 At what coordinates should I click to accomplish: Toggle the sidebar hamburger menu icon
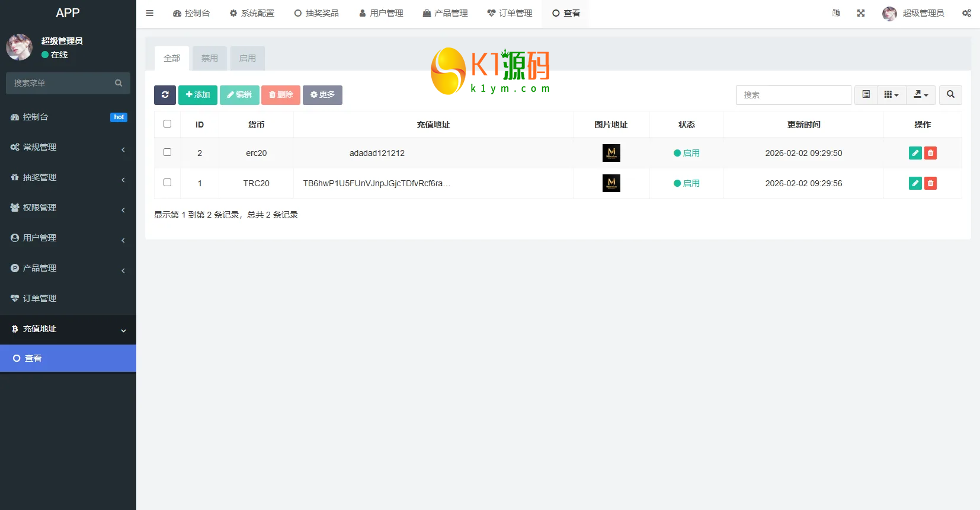[150, 13]
